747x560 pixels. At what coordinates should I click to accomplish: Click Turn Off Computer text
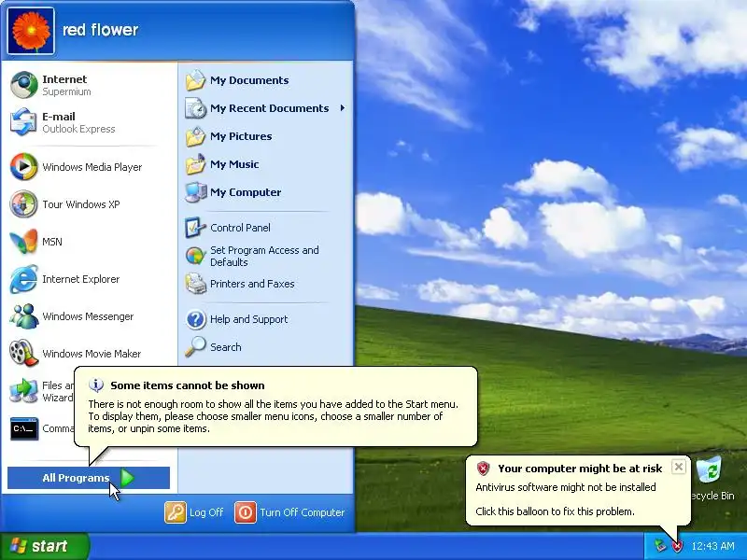(302, 512)
